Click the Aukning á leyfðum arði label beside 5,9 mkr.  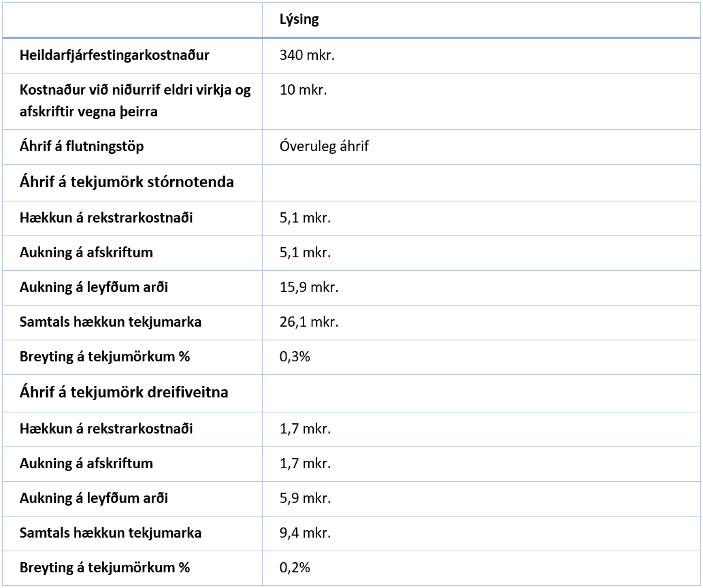click(x=94, y=498)
